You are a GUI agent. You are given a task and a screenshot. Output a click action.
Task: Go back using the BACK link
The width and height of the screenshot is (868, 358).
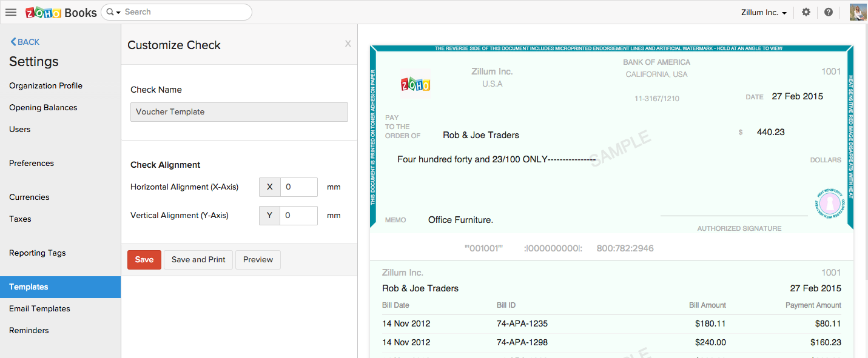25,42
